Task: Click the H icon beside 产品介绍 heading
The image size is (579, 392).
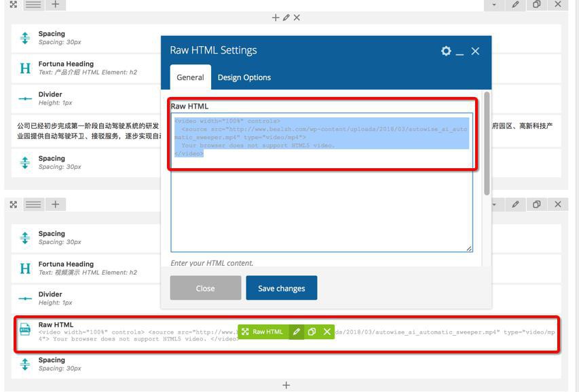Action: tap(25, 68)
